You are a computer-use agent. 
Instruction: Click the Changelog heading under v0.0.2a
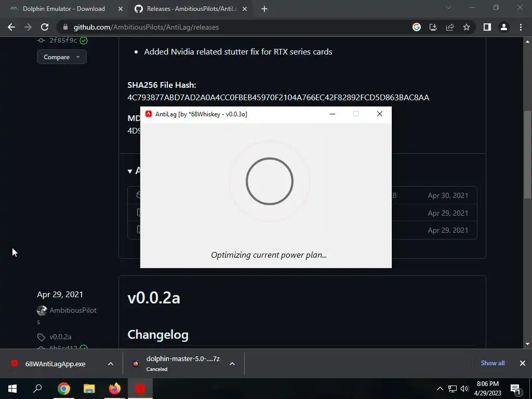tap(158, 335)
